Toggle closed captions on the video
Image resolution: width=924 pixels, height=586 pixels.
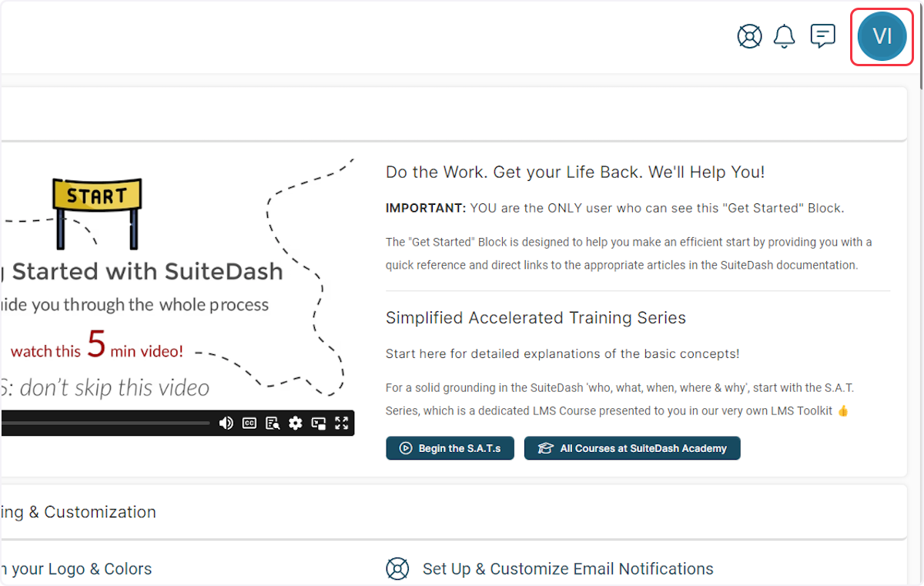click(x=249, y=423)
